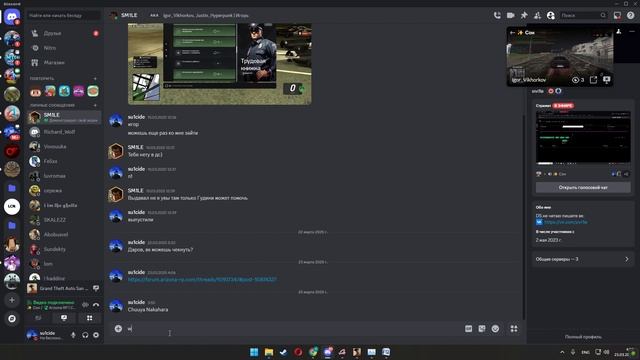Screen dimensions: 640x360
Task: Open the inbox icon
Action: coord(617,15)
